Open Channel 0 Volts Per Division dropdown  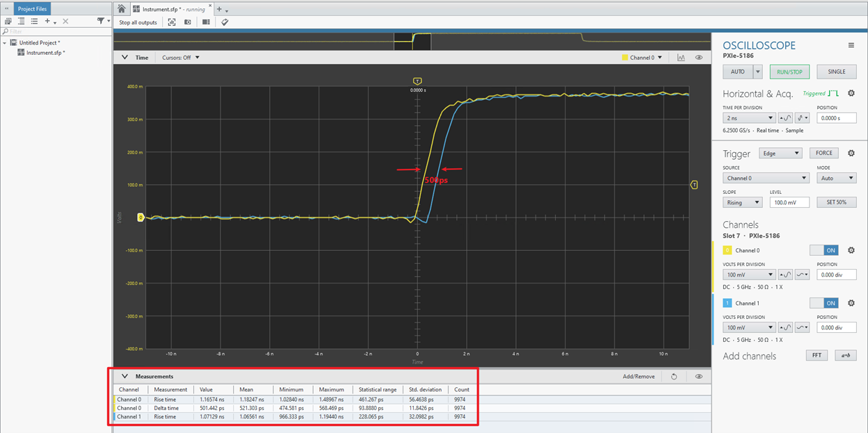(749, 275)
